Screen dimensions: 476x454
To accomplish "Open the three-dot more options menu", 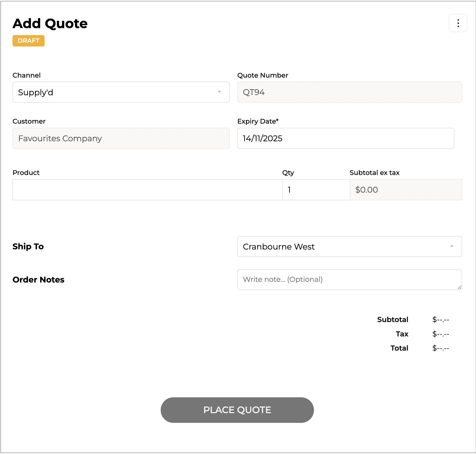I will pos(458,23).
